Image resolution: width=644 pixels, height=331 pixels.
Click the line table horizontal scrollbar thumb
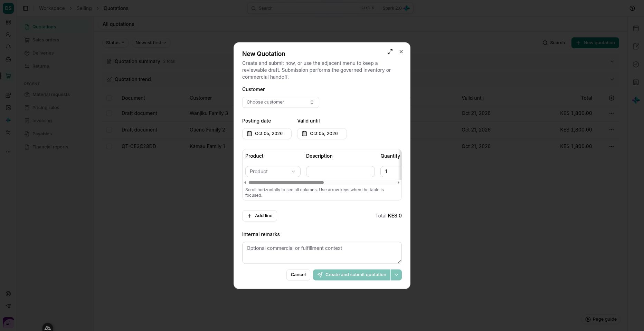[286, 183]
